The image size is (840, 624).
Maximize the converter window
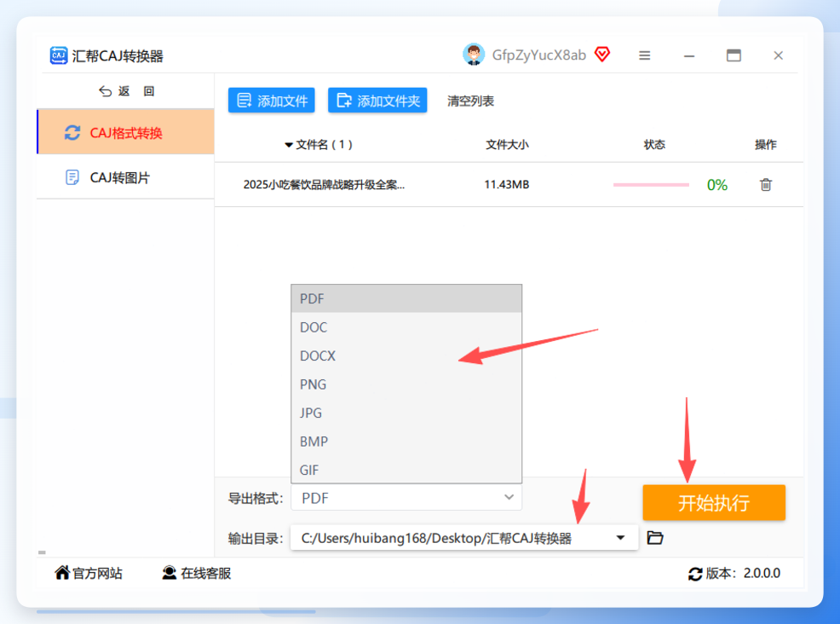(x=734, y=55)
